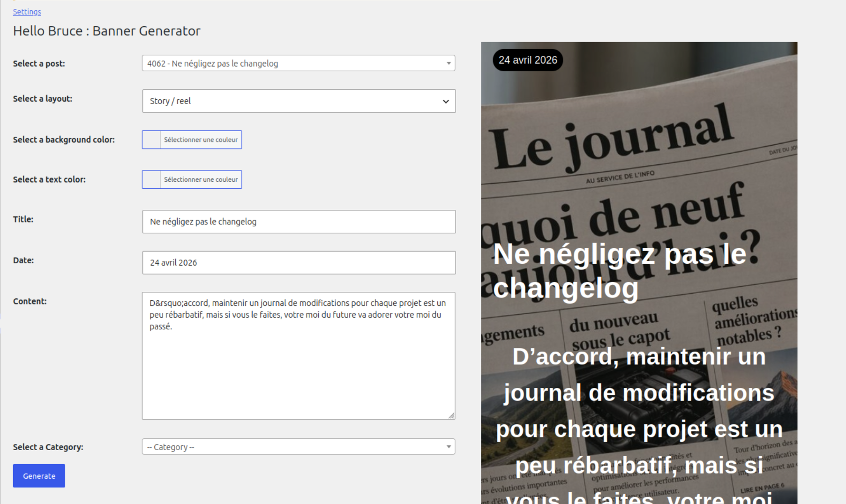Click the 'Hello Bruce : Banner Generator' heading

(x=107, y=31)
